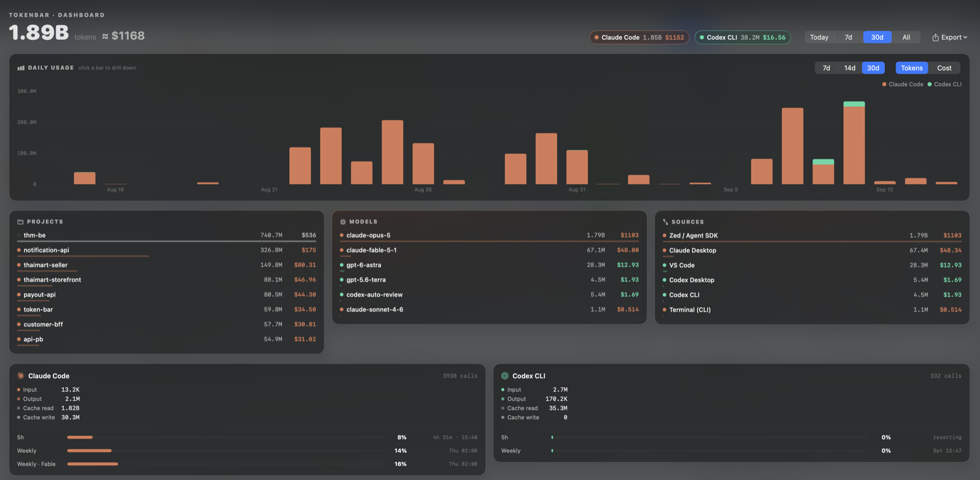Switch Daily Usage chart to 7d
This screenshot has height=480, width=980.
point(826,68)
